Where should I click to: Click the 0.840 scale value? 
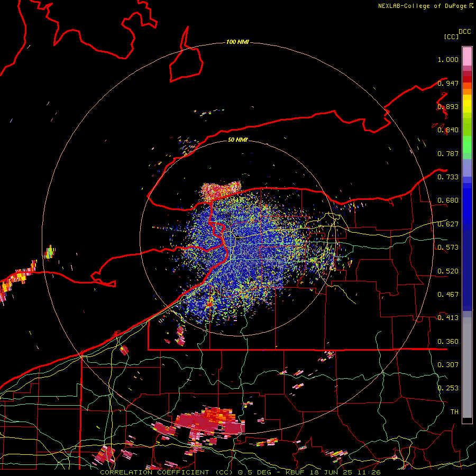pyautogui.click(x=448, y=130)
